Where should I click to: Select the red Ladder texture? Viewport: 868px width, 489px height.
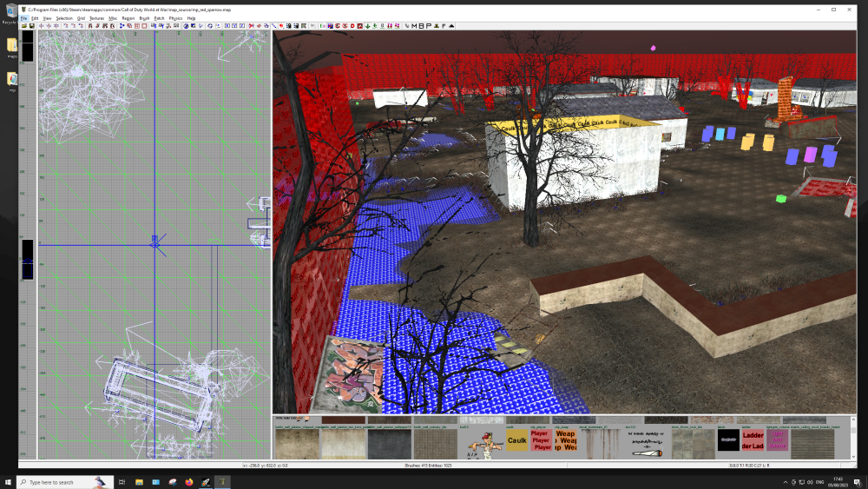pos(753,441)
